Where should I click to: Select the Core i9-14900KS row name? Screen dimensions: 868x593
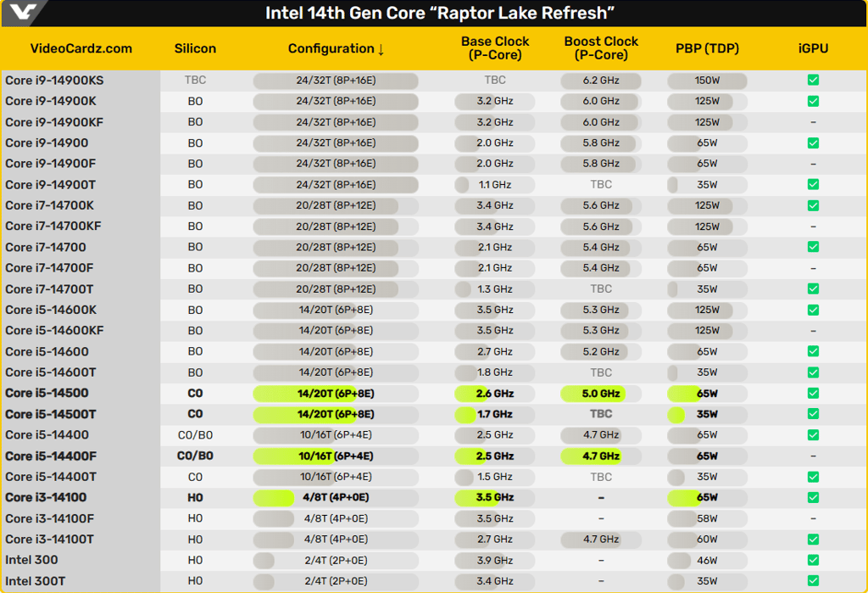54,81
